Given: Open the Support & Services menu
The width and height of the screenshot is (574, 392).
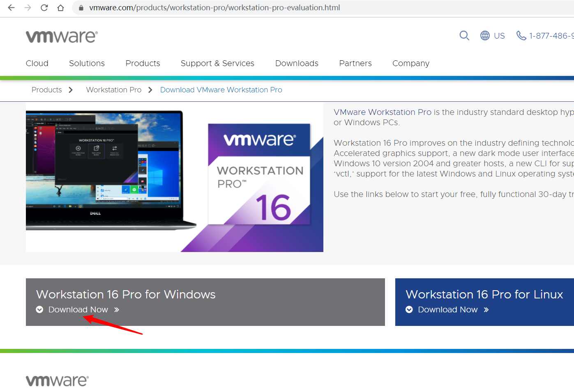Looking at the screenshot, I should point(217,63).
